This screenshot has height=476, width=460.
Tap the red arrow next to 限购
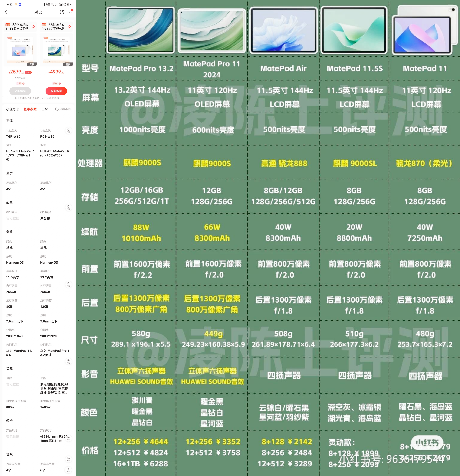pyautogui.click(x=59, y=83)
